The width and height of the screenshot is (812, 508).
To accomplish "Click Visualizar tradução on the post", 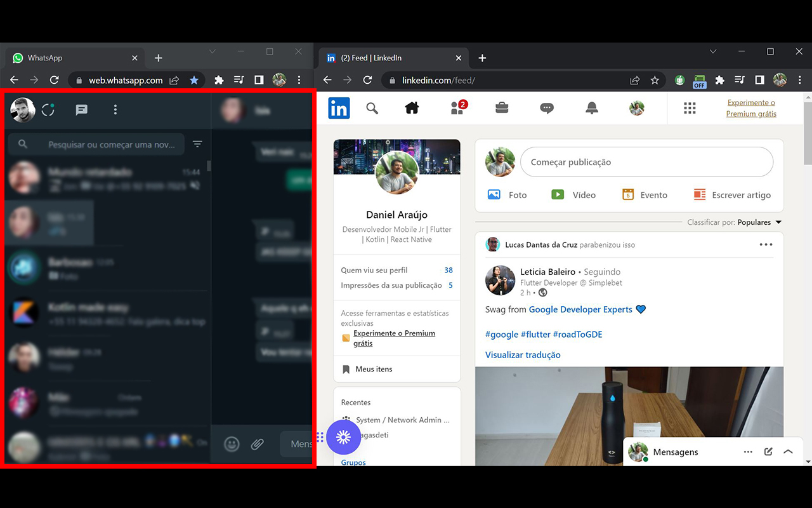I will tap(523, 355).
